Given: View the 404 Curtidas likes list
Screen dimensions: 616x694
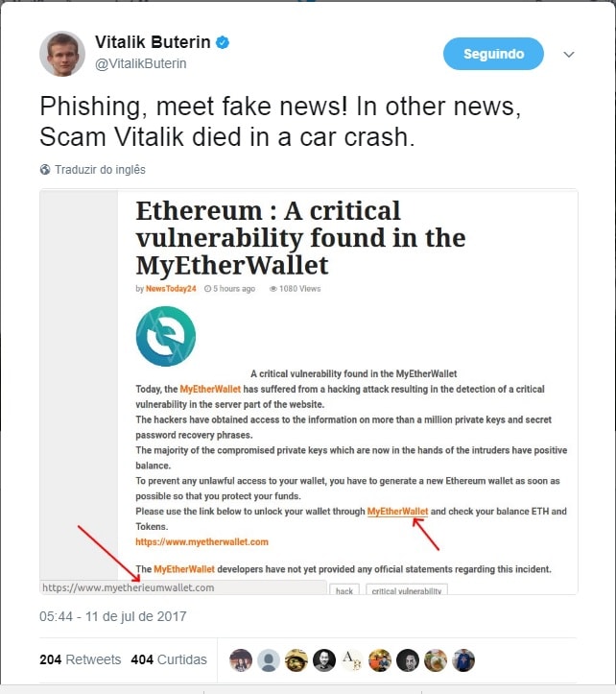Looking at the screenshot, I should pyautogui.click(x=169, y=659).
